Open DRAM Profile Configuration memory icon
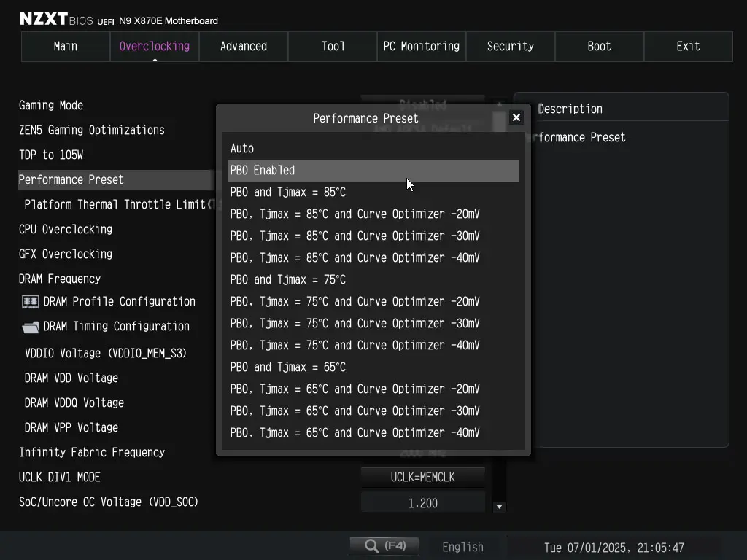747x560 pixels. 30,302
